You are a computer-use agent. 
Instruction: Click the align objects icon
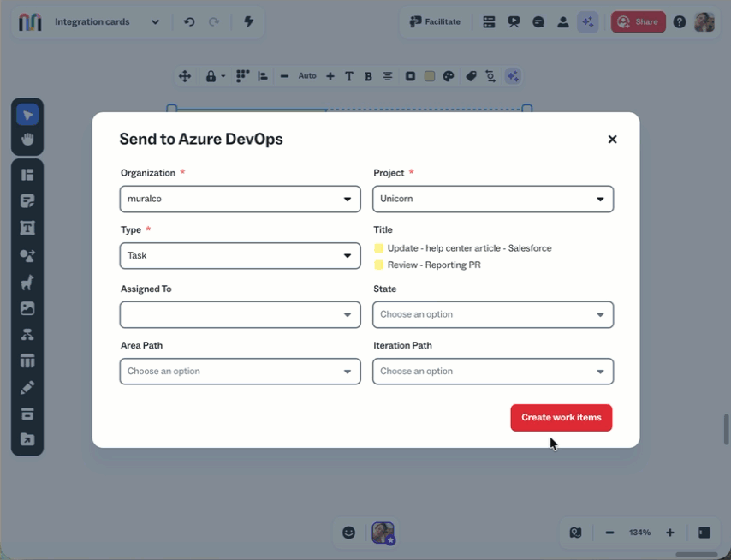(x=263, y=76)
